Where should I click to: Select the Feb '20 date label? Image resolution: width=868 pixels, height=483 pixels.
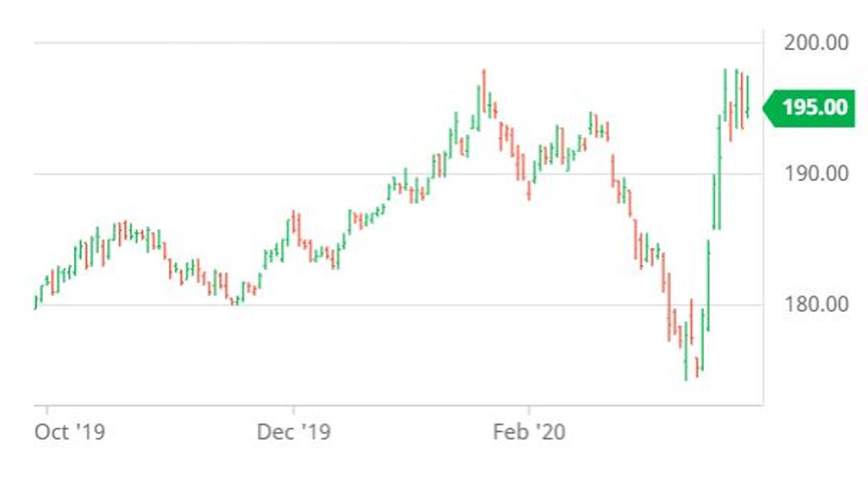click(x=529, y=432)
